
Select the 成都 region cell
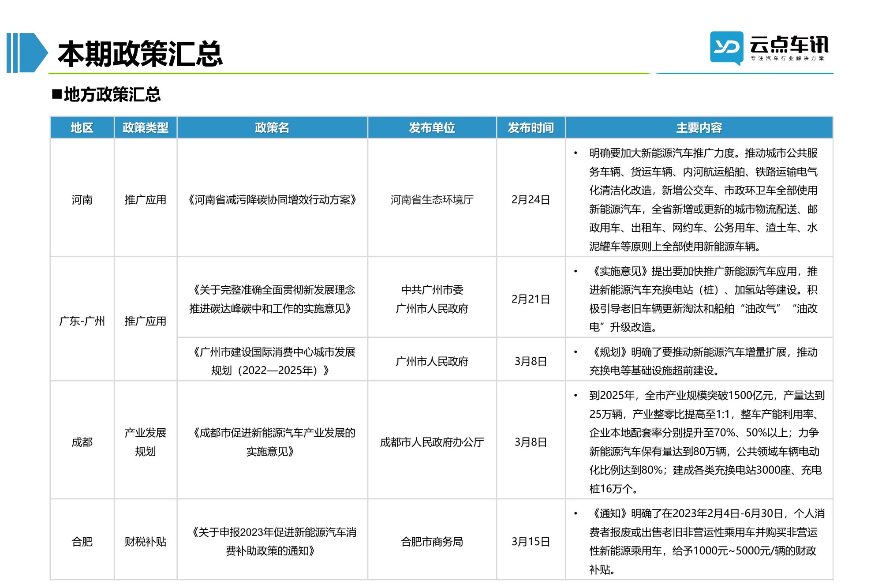tap(82, 442)
